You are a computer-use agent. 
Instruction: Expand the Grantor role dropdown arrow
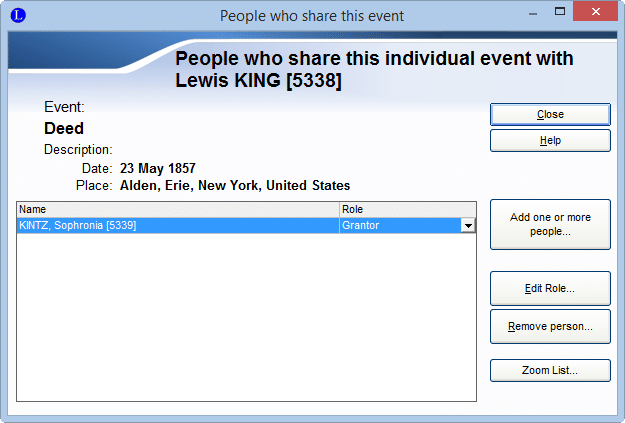click(x=468, y=226)
